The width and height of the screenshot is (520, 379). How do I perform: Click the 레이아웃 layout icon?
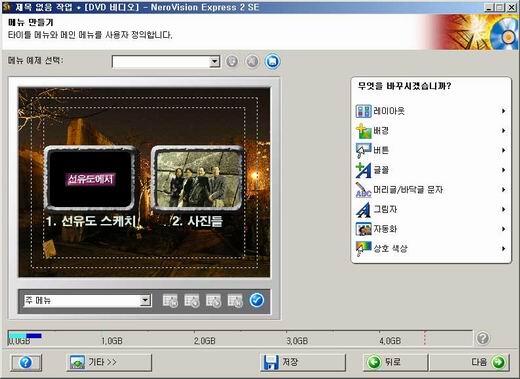tap(363, 111)
